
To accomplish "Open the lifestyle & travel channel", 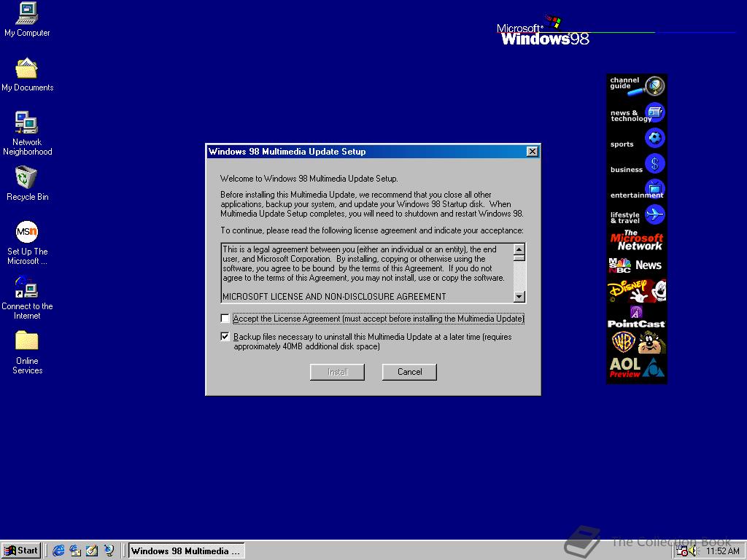I will (637, 215).
